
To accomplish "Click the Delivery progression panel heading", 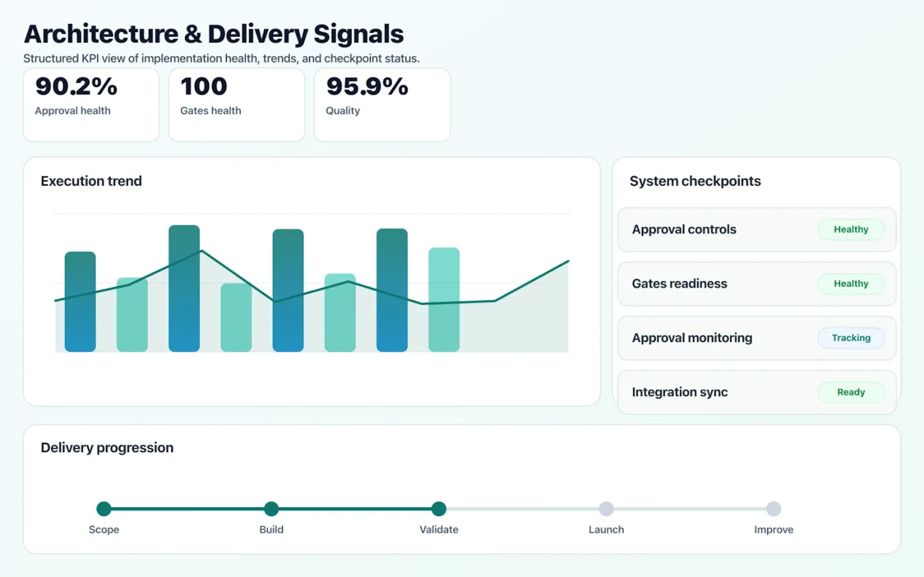I will (107, 447).
